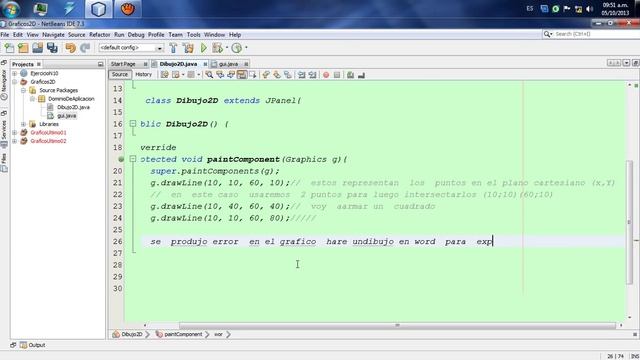Minimize the Projects panel
The width and height of the screenshot is (640, 360).
click(100, 64)
